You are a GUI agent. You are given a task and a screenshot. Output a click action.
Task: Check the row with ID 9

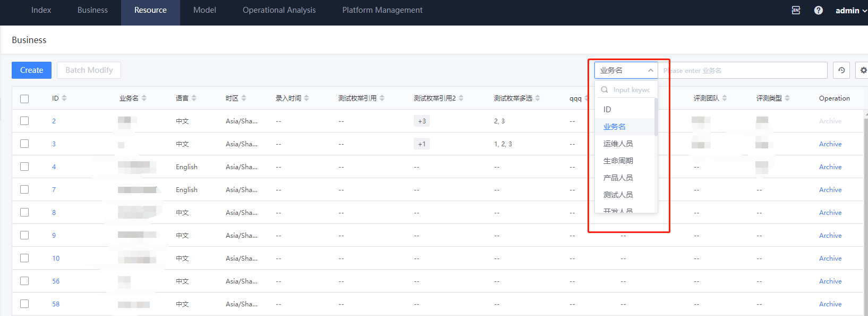tap(24, 235)
